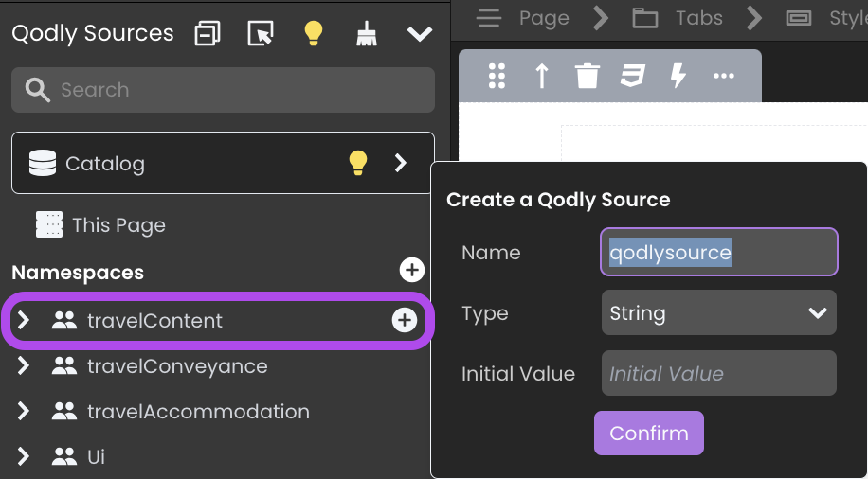Click the Create a Qodly Source title

tap(558, 199)
